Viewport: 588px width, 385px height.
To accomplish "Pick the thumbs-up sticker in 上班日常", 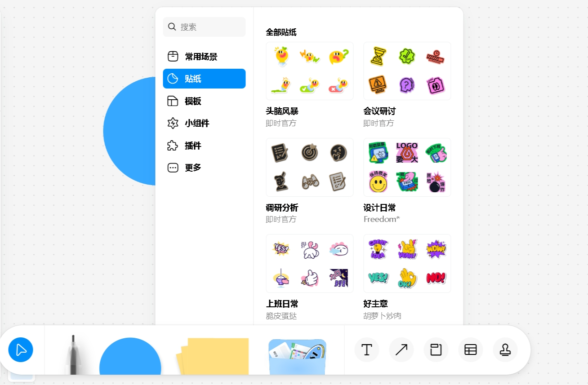I will point(310,278).
